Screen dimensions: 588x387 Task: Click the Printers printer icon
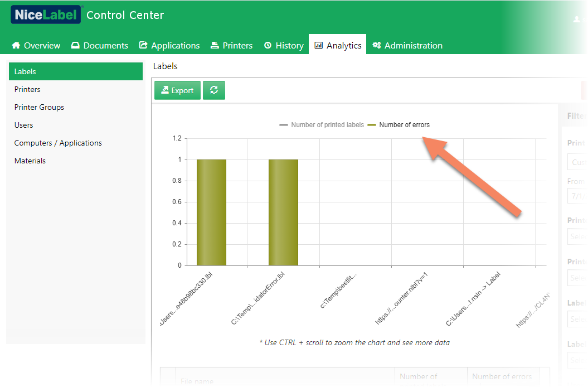point(215,45)
